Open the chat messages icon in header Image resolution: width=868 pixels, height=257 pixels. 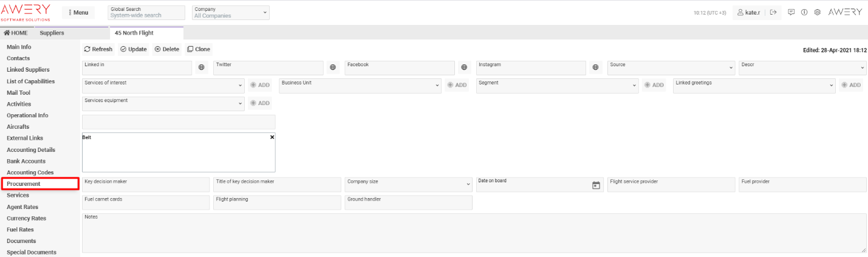click(x=791, y=12)
